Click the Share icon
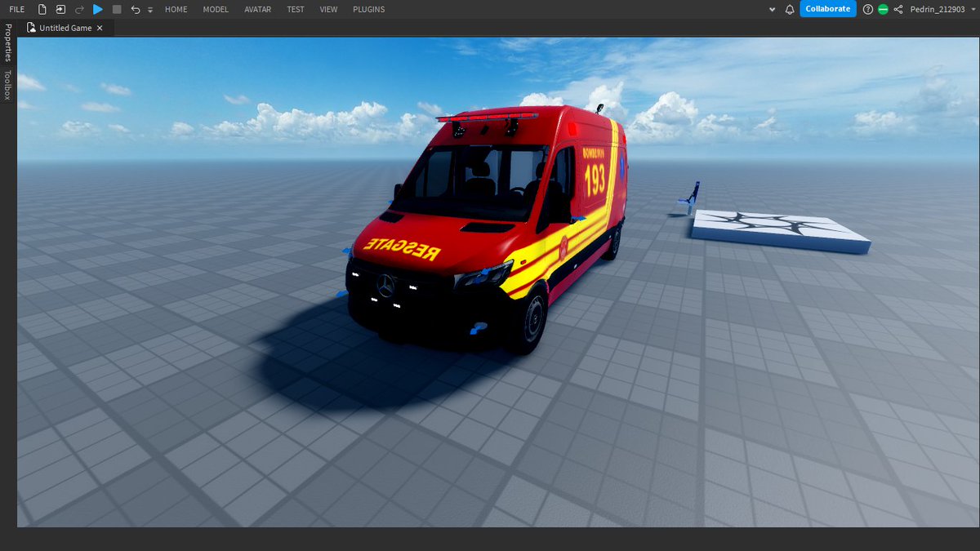 pos(898,10)
